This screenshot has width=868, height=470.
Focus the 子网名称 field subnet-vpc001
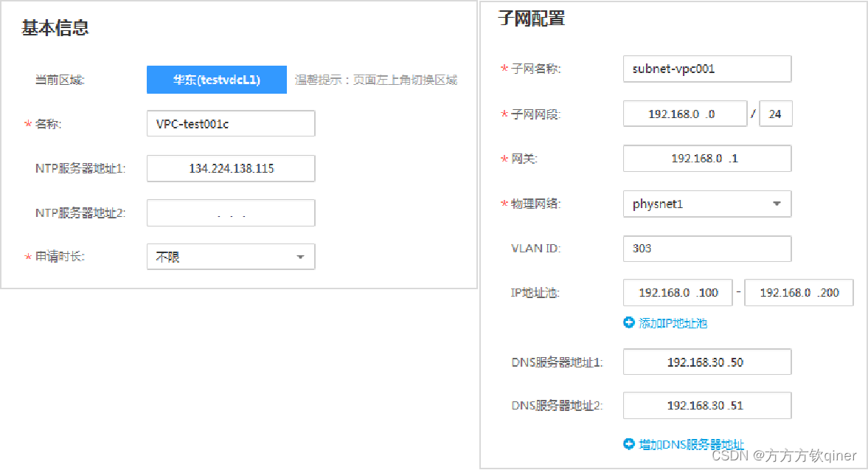707,69
